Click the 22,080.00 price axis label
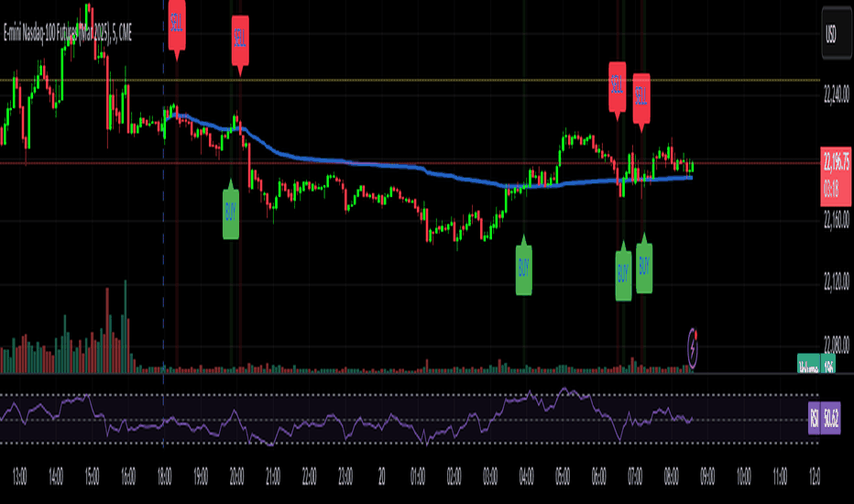The image size is (854, 504). [x=837, y=345]
